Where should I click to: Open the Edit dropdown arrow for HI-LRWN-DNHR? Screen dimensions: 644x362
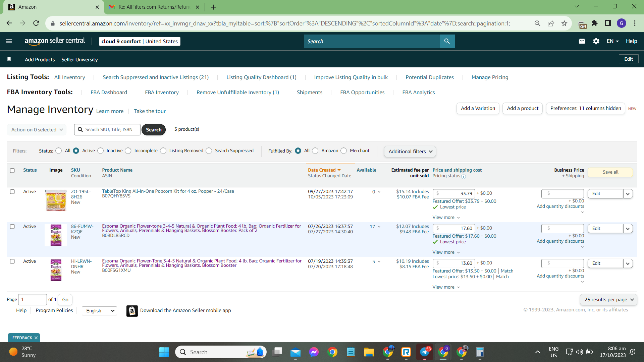point(628,263)
